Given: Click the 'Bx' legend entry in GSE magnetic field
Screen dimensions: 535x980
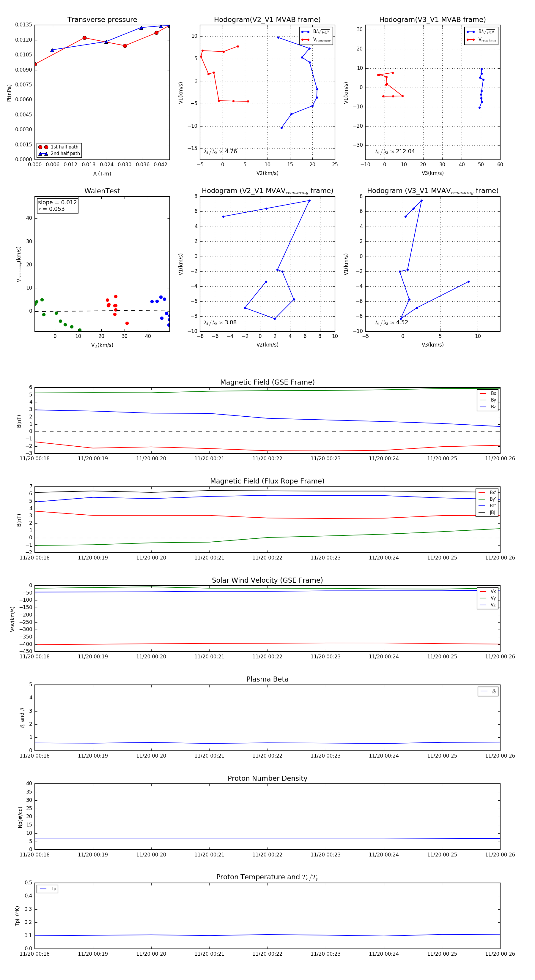Looking at the screenshot, I should tap(488, 393).
